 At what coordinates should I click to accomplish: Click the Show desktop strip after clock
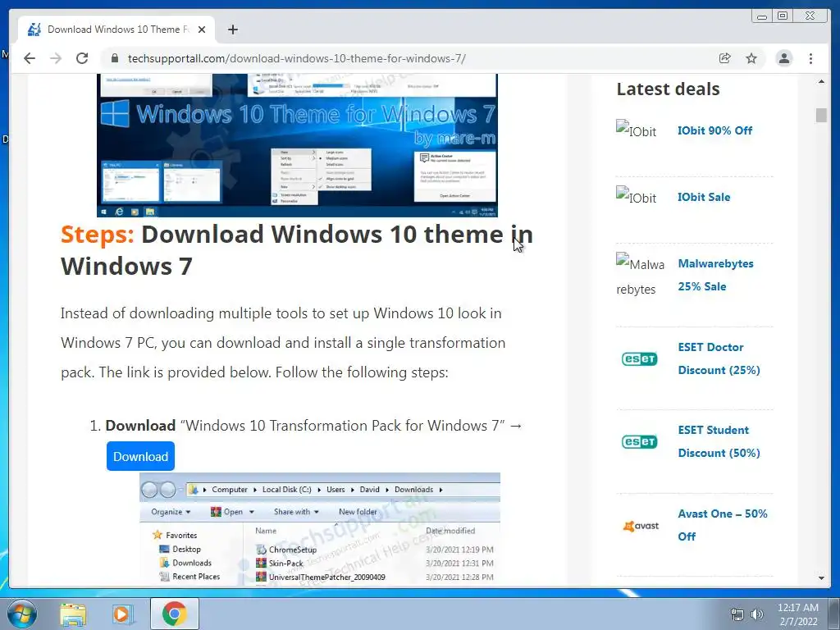coord(834,614)
